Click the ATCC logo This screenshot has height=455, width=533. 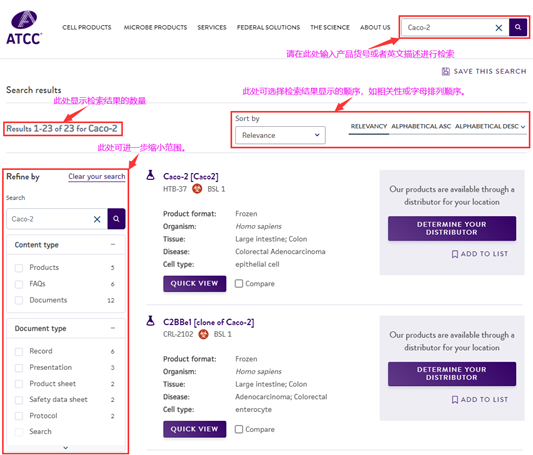coord(24,27)
